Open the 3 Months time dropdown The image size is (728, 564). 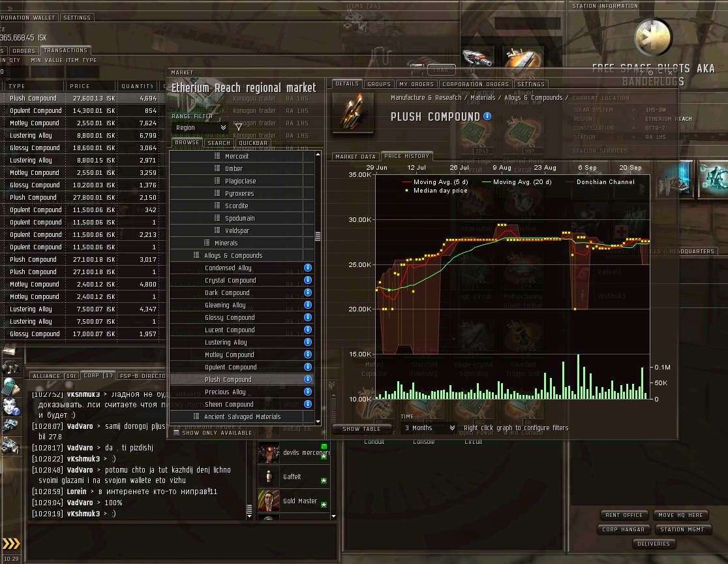pyautogui.click(x=429, y=428)
